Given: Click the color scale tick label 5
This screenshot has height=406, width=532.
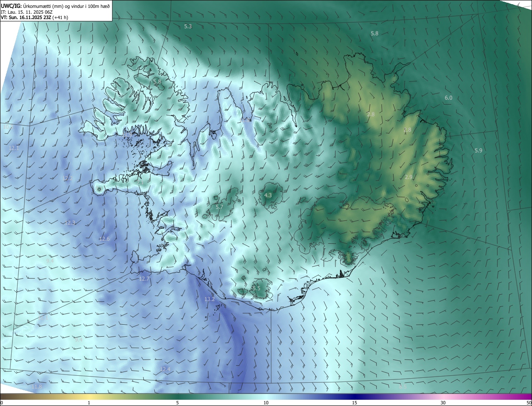Looking at the screenshot, I should tap(177, 403).
